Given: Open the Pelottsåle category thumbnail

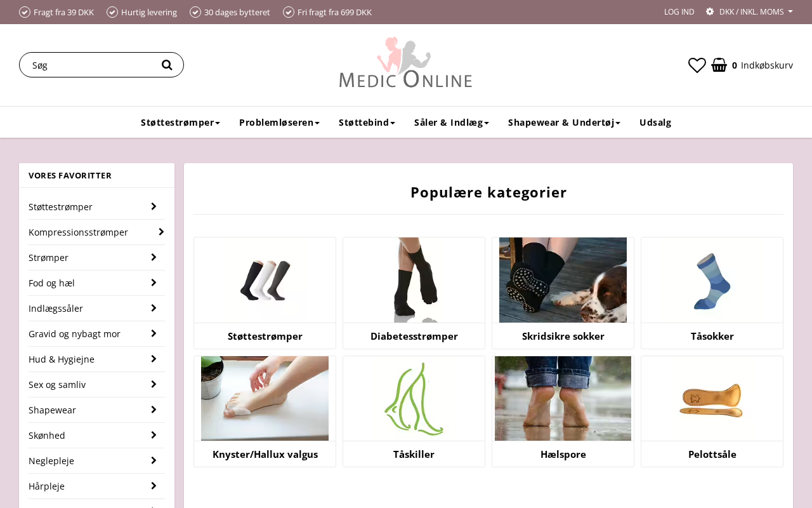Looking at the screenshot, I should [x=712, y=398].
